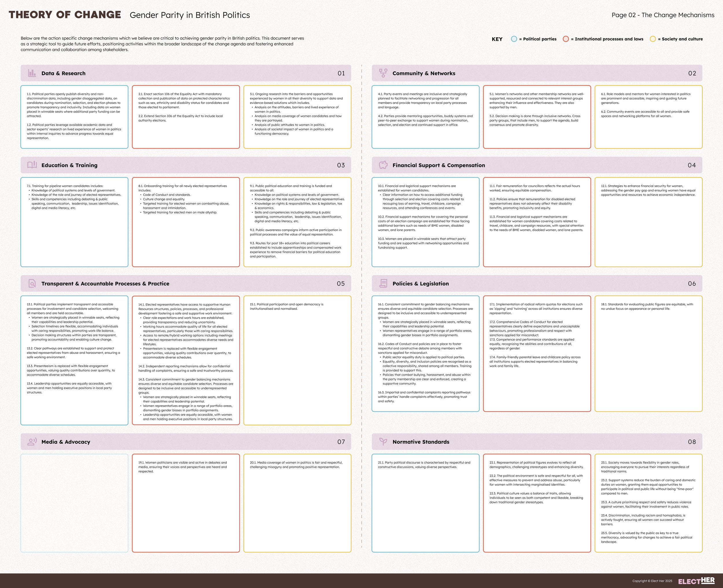The image size is (723, 588).
Task: Click the red Institutional processes key circle
Action: [566, 39]
